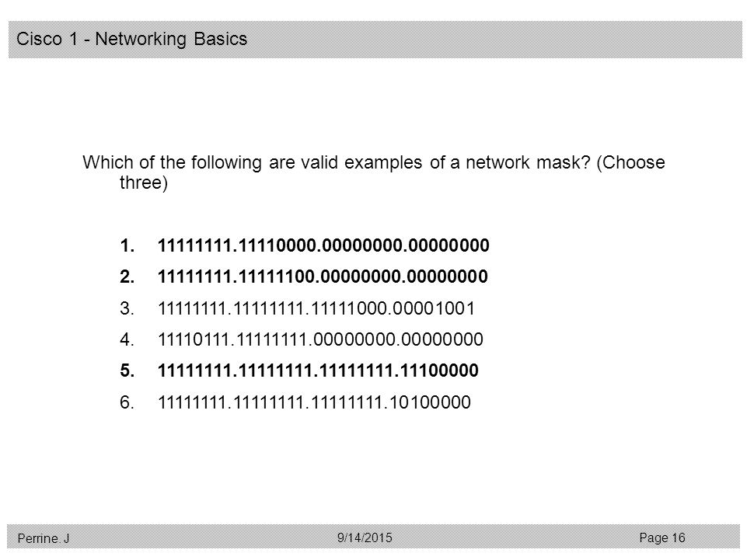Click the word 'three)' on the question's second line
747x560 pixels.
pos(143,183)
